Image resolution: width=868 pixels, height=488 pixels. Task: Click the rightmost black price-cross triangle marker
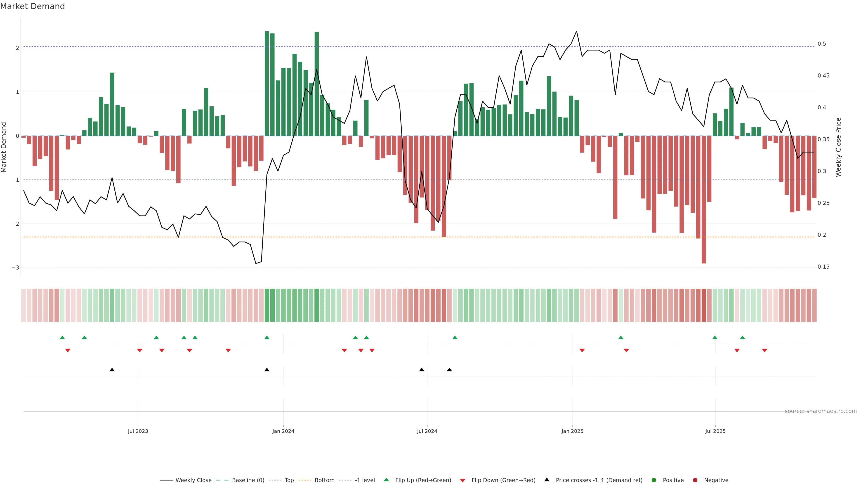point(449,370)
